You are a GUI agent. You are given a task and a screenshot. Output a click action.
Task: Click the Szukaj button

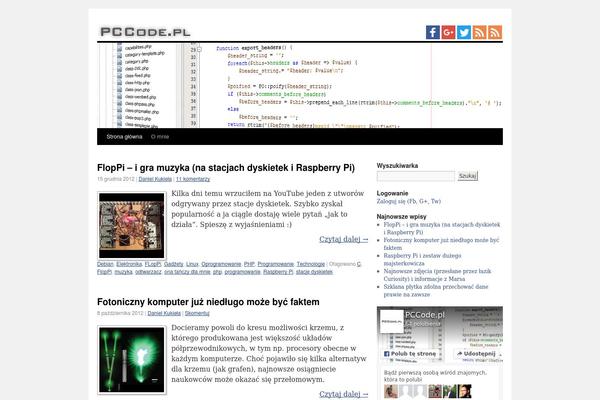(x=468, y=176)
